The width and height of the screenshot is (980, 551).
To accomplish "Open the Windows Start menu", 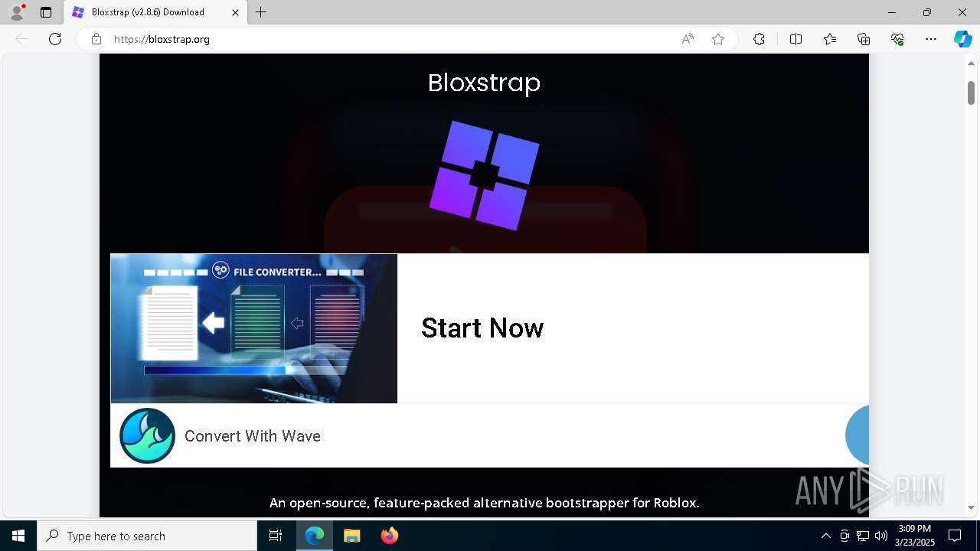I will 18,536.
